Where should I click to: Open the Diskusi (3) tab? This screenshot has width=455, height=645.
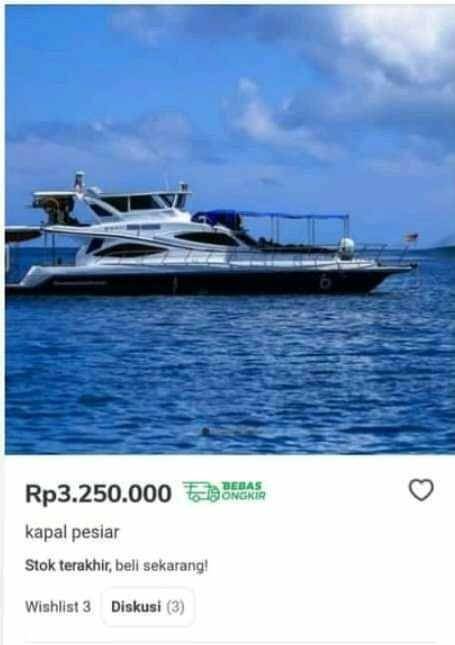[x=148, y=607]
